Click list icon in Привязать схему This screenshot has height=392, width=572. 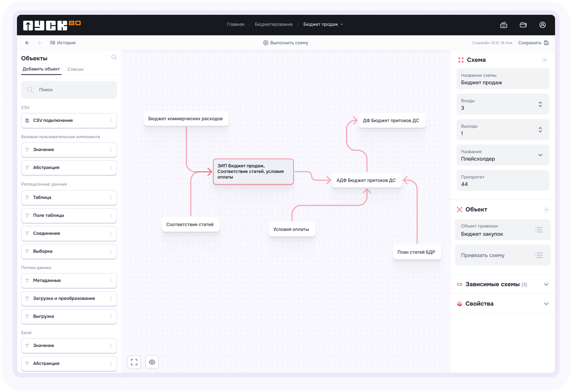(x=539, y=255)
